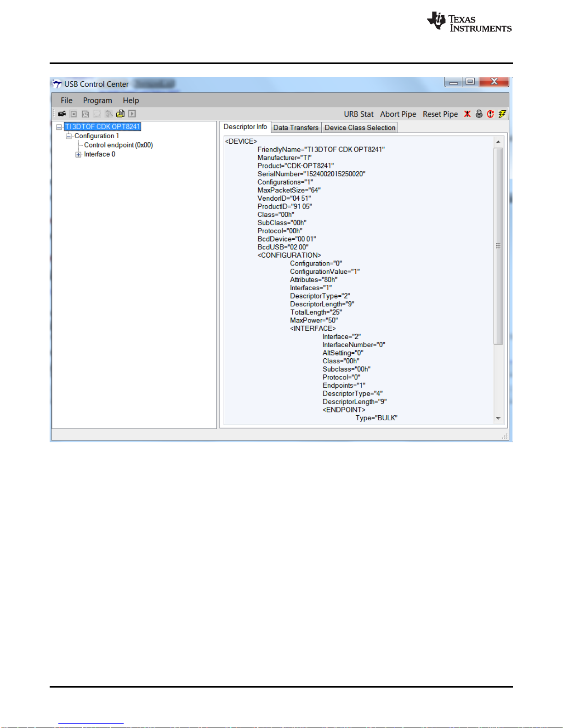Image resolution: width=563 pixels, height=728 pixels.
Task: Click the Product="CDK-OPT8241" line
Action: pos(296,166)
